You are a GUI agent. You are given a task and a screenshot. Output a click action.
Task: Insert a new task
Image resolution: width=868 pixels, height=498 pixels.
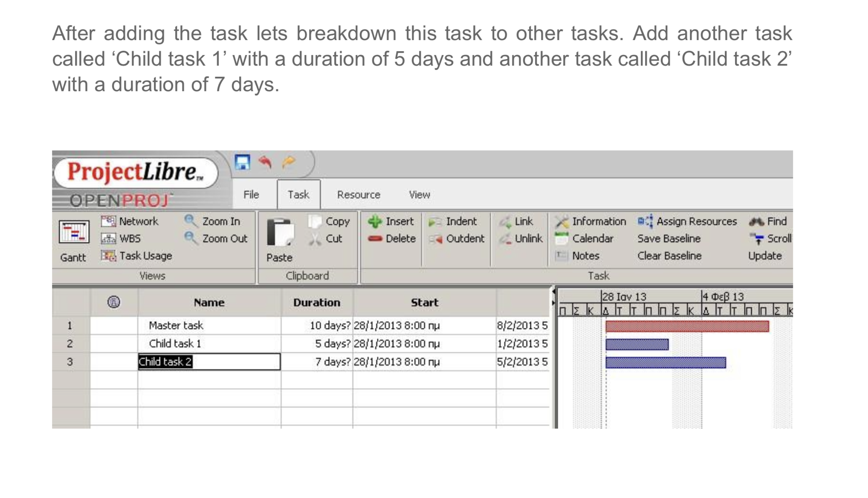[393, 221]
